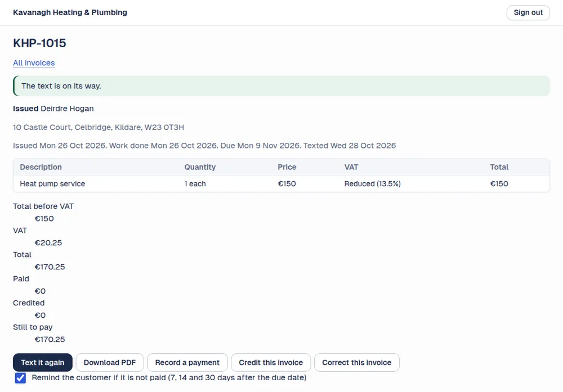
Task: Select the Paid label
Action: pyautogui.click(x=21, y=278)
